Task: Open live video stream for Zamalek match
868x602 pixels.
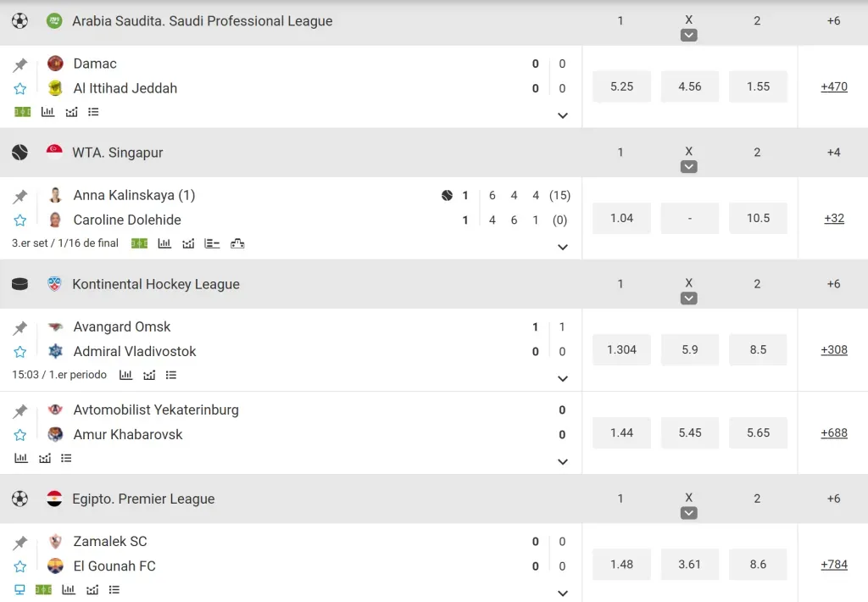Action: [x=19, y=589]
